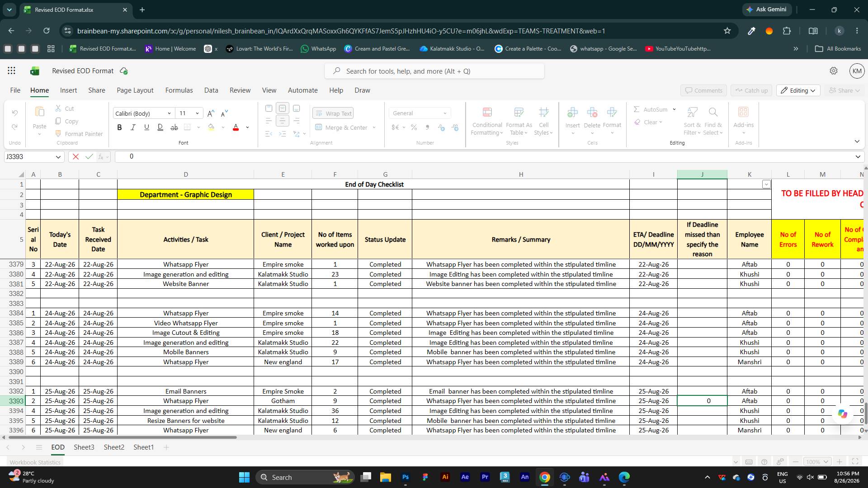868x488 pixels.
Task: Open the Editing mode dropdown
Action: point(798,90)
